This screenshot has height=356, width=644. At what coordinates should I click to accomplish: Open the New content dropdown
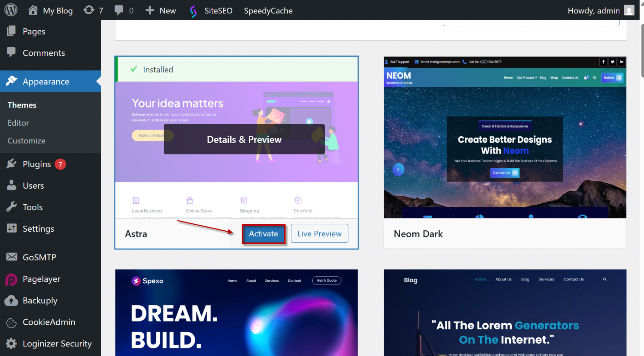click(x=161, y=11)
